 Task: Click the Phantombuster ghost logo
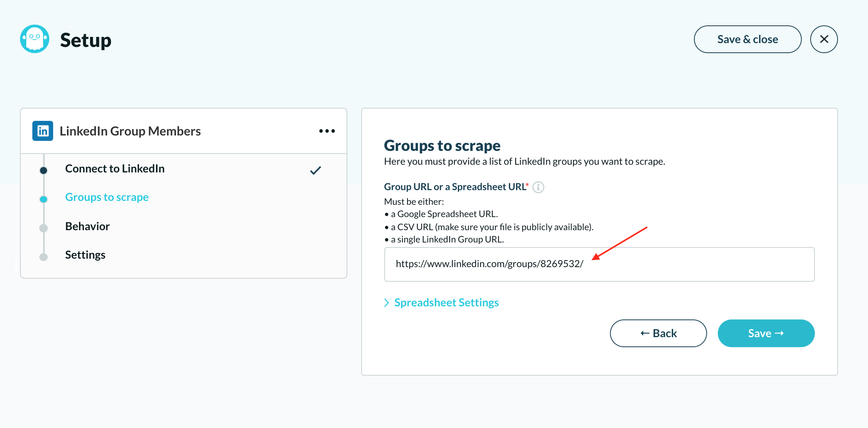35,39
